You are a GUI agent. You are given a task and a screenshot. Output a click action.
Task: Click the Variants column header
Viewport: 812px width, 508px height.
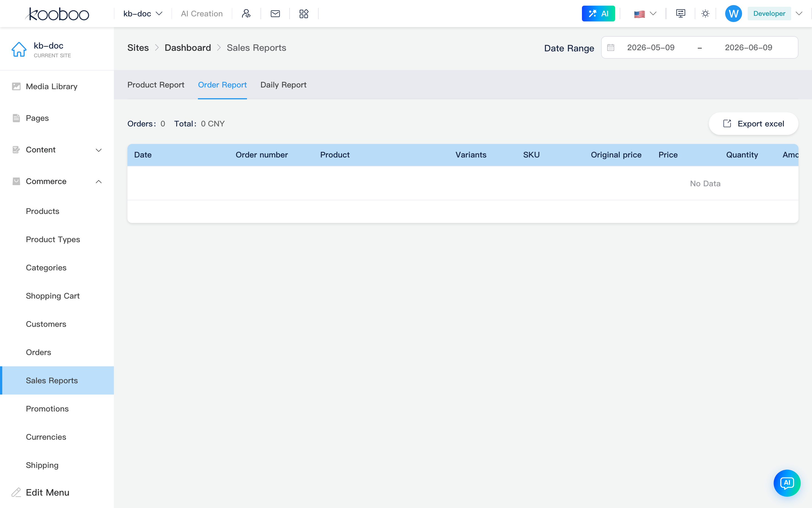coord(471,155)
